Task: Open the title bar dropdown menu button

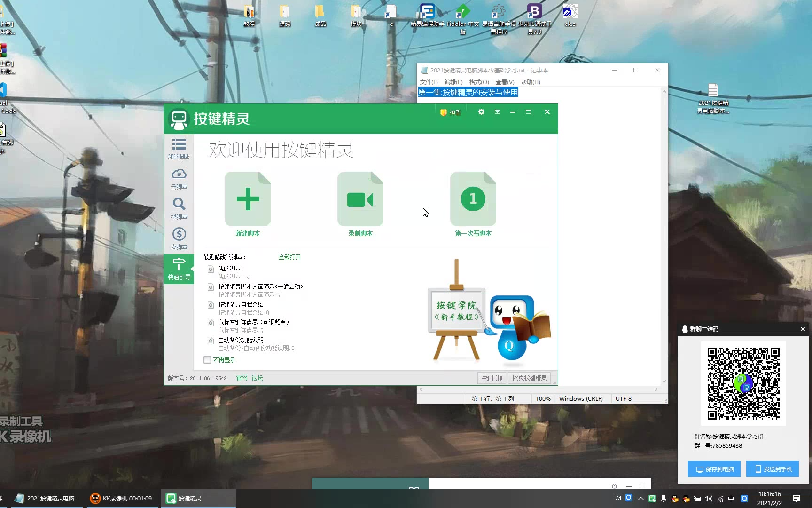Action: [497, 112]
